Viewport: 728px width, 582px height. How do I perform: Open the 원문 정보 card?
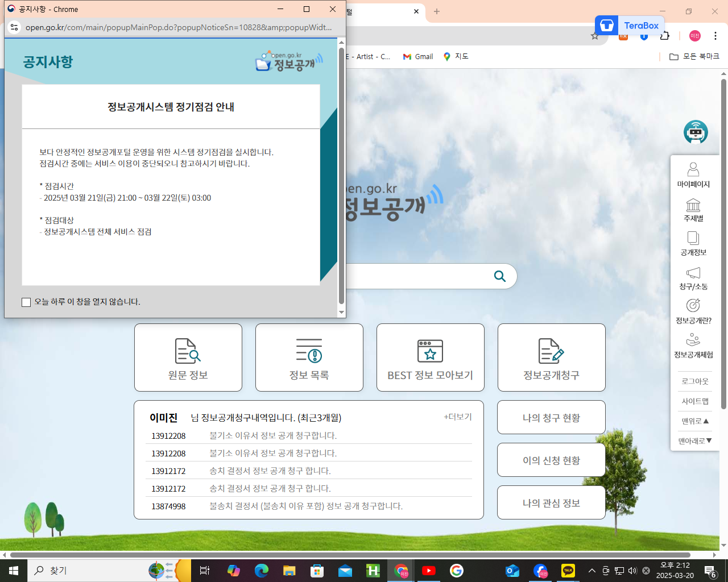(x=188, y=357)
